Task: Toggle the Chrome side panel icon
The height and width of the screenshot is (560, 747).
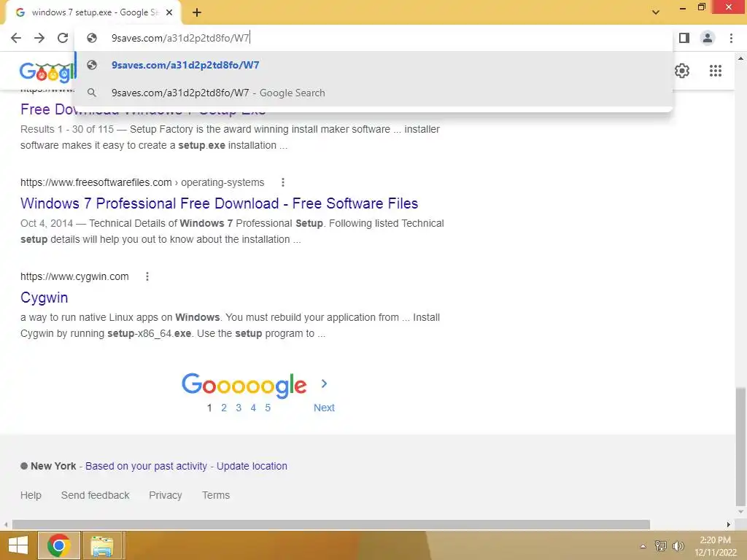Action: click(x=684, y=38)
